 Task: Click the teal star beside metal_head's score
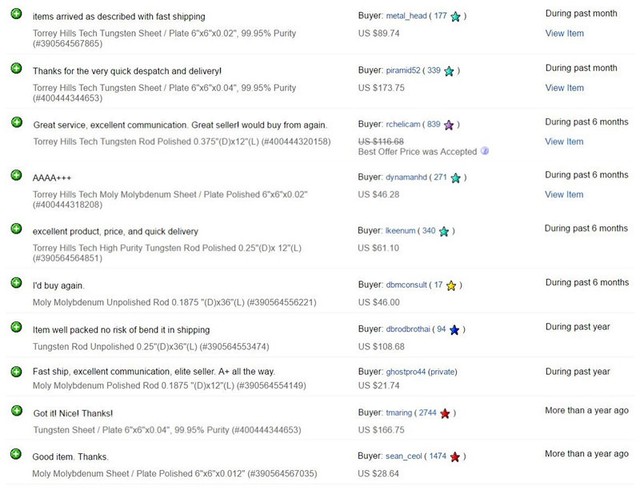(x=456, y=16)
